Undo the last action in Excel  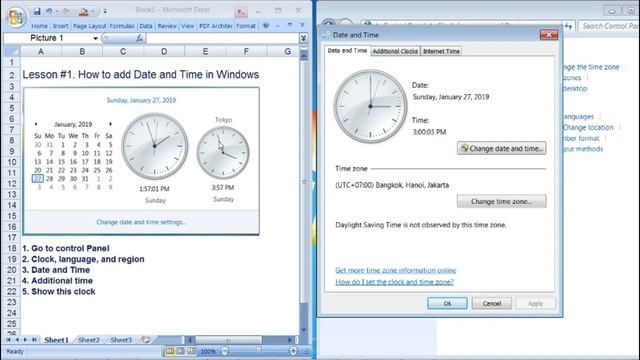[x=49, y=11]
